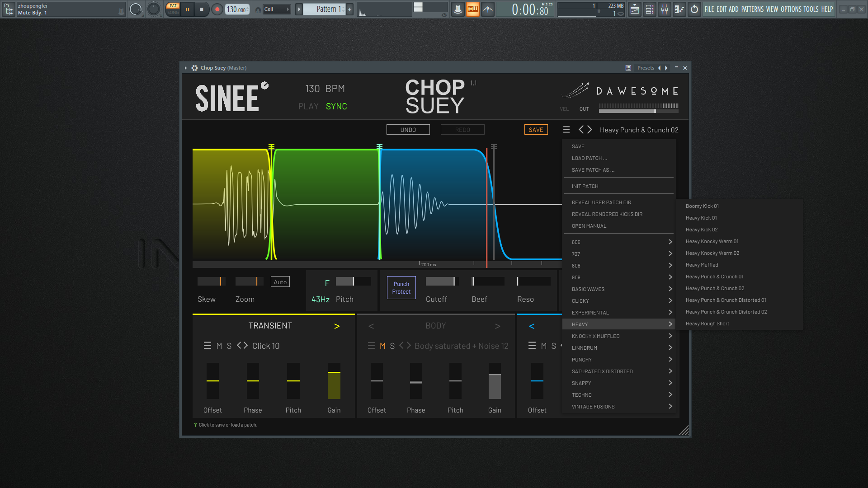Open the Chop Suey plugin options arrow

pos(186,68)
